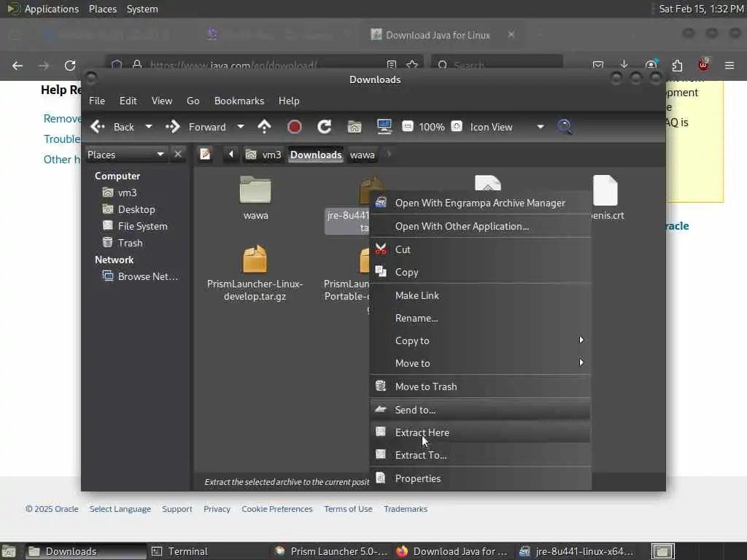Open File menu in Downloads window
The height and width of the screenshot is (560, 747).
97,101
